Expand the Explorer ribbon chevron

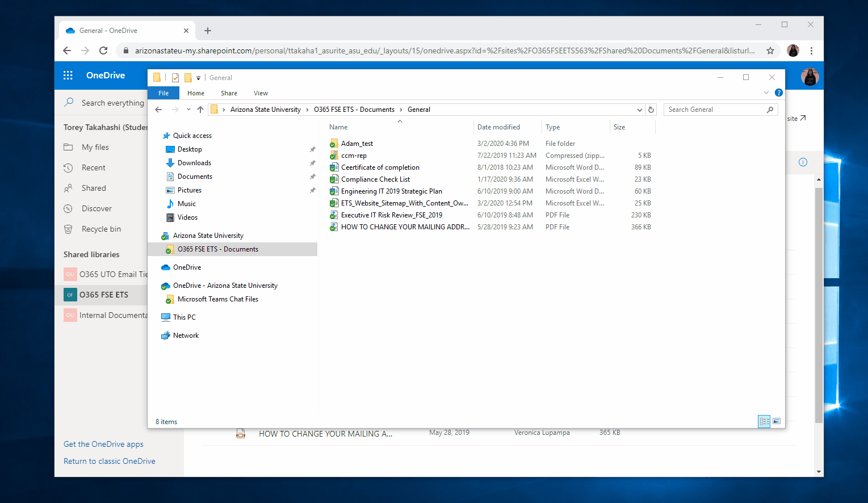pyautogui.click(x=766, y=93)
